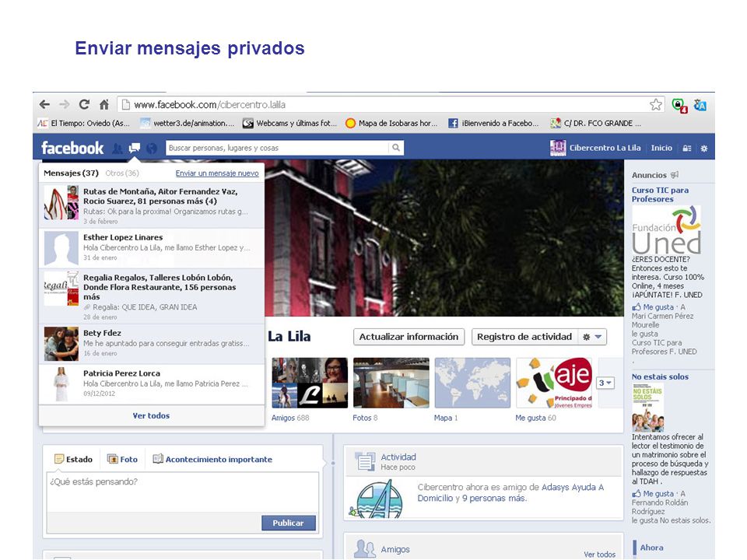
Task: Open Patricia Perez Lorca message
Action: pos(152,384)
